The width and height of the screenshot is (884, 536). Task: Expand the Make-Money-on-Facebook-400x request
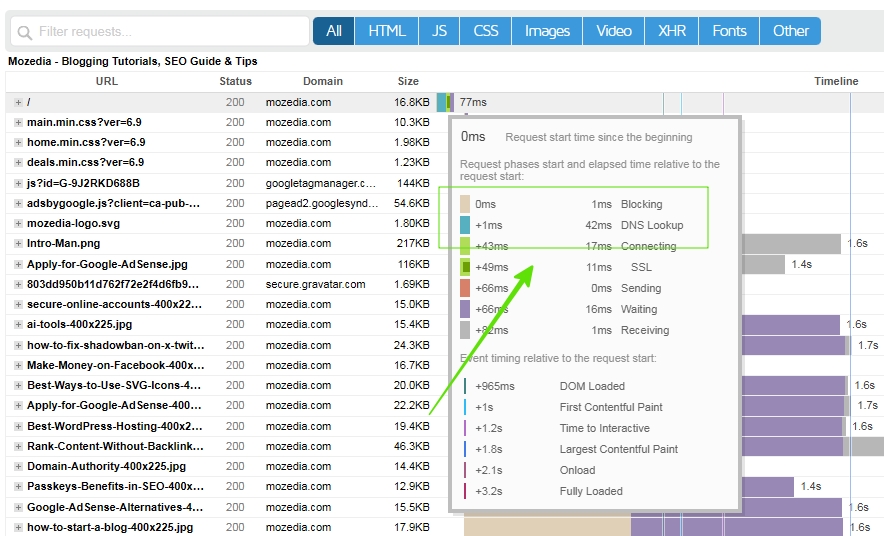pos(18,365)
